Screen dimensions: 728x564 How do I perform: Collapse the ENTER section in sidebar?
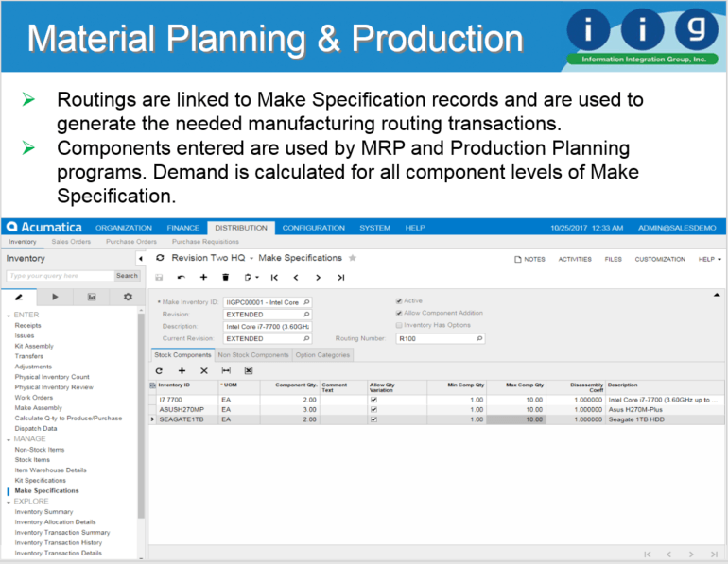coord(9,316)
